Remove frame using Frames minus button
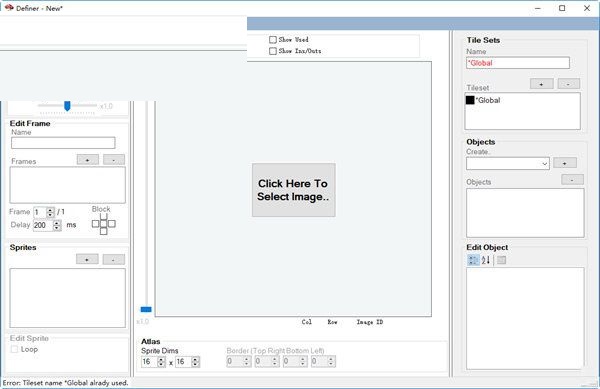The width and height of the screenshot is (600, 389). 114,160
